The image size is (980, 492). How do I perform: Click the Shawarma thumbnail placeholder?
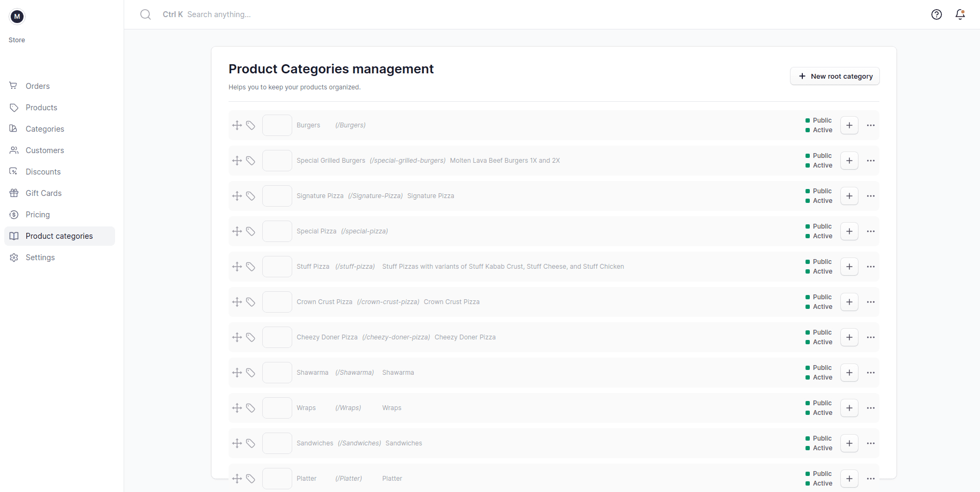click(277, 373)
